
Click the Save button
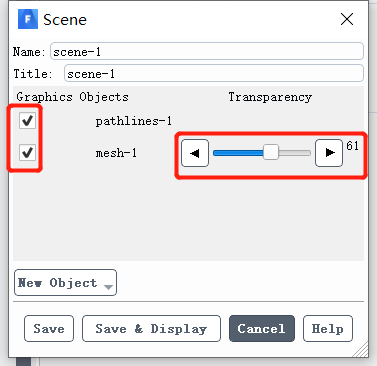[x=49, y=329]
